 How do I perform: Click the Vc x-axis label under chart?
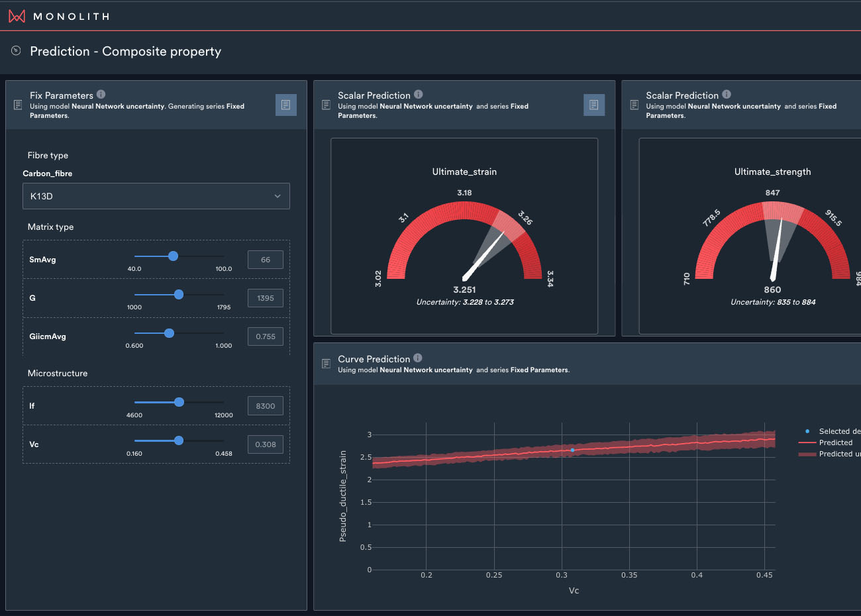click(574, 590)
